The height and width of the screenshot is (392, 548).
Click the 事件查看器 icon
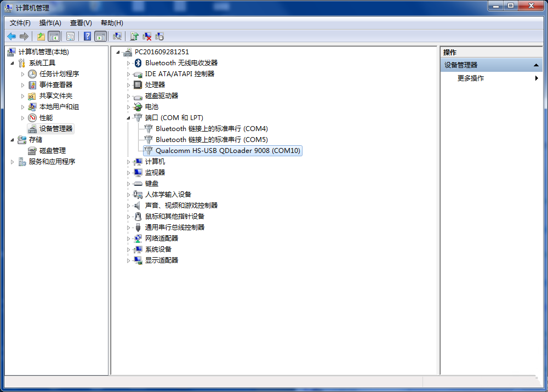[32, 85]
